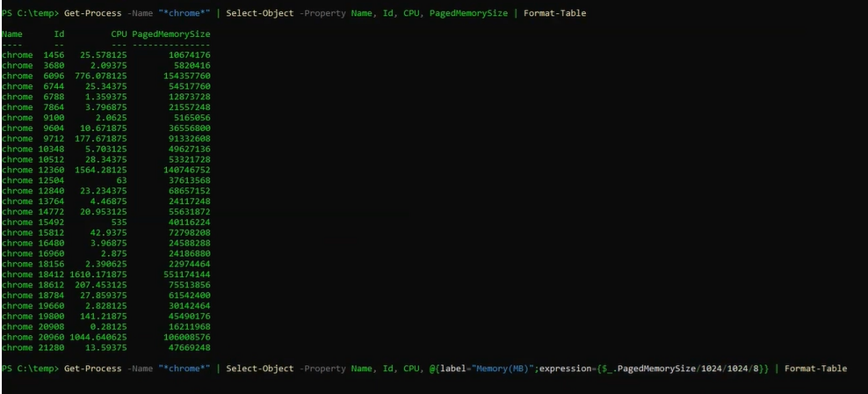Select memory value 154357760
The height and width of the screenshot is (394, 868).
click(x=187, y=76)
